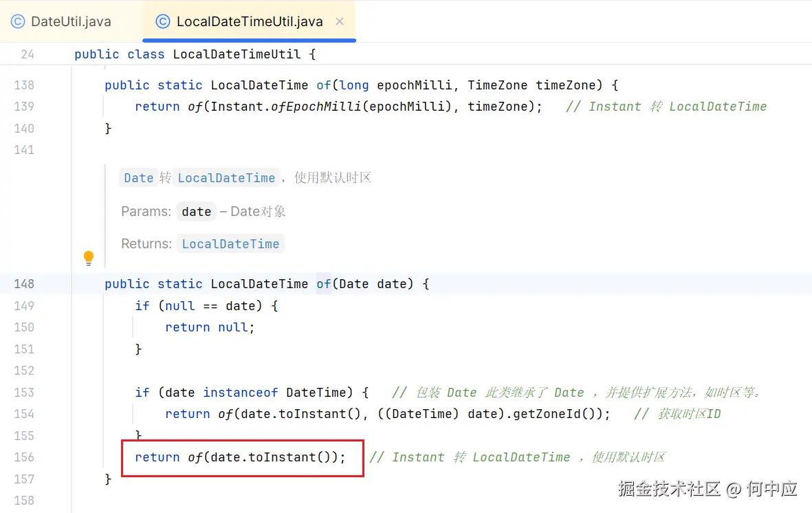812x513 pixels.
Task: Click line number 138 in gutter
Action: tap(24, 85)
